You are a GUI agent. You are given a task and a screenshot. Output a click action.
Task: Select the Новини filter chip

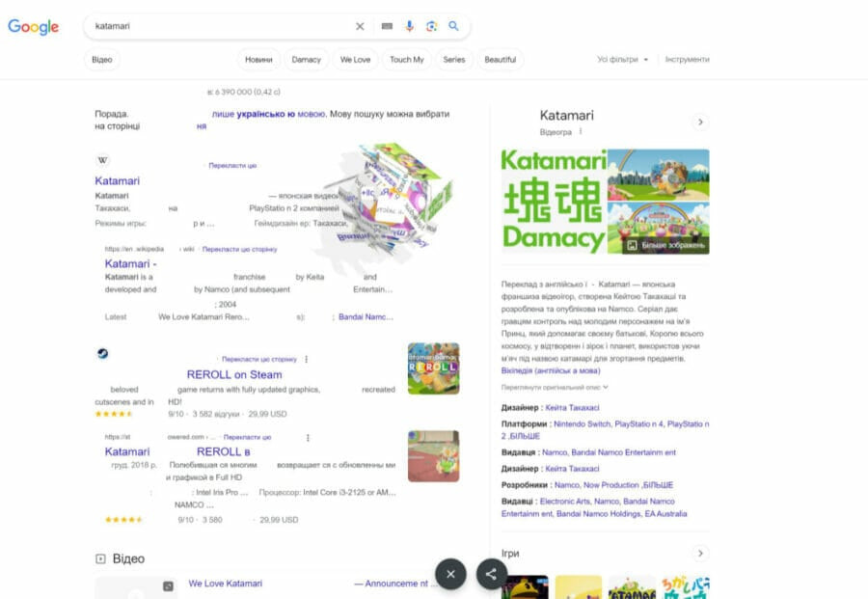[258, 59]
